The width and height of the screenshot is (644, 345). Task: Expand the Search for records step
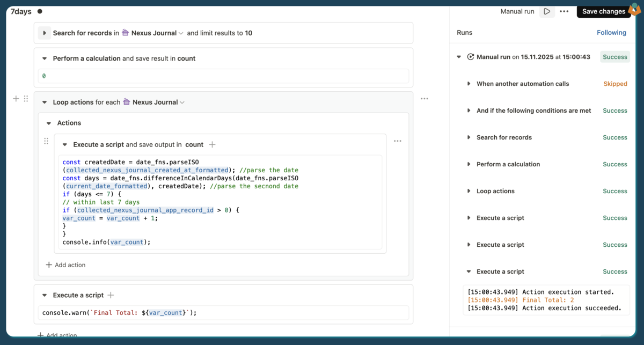pyautogui.click(x=45, y=33)
